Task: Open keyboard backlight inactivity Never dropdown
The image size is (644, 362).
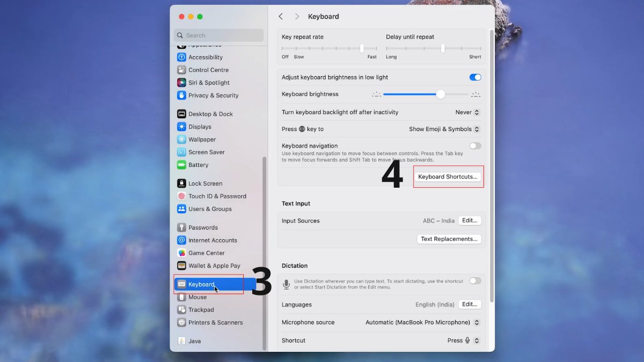Action: [467, 113]
